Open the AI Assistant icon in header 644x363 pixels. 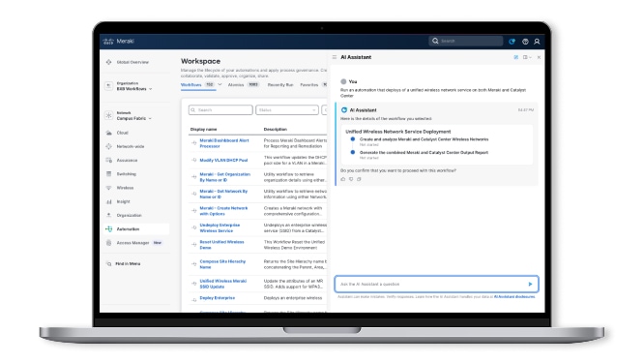(512, 41)
